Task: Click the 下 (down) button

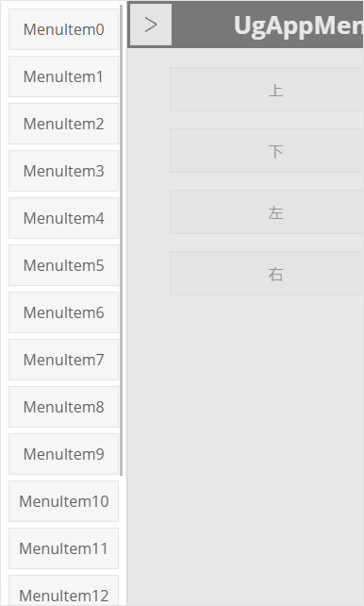Action: coord(267,151)
